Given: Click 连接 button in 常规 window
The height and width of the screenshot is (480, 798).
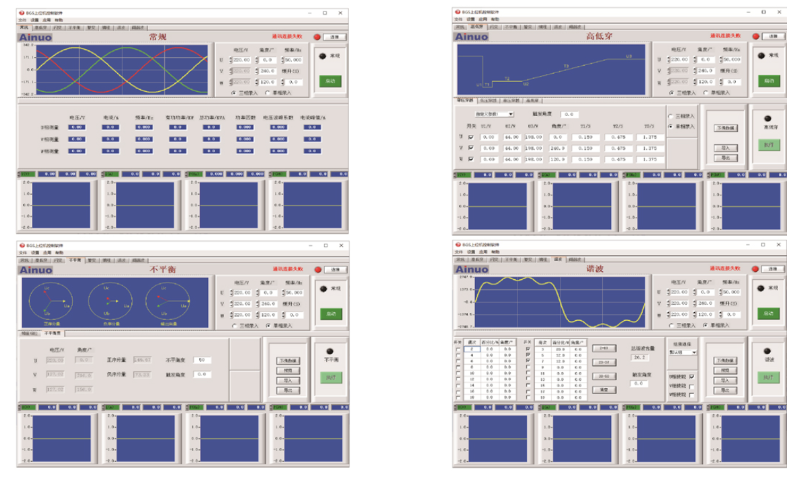Looking at the screenshot, I should pos(334,37).
